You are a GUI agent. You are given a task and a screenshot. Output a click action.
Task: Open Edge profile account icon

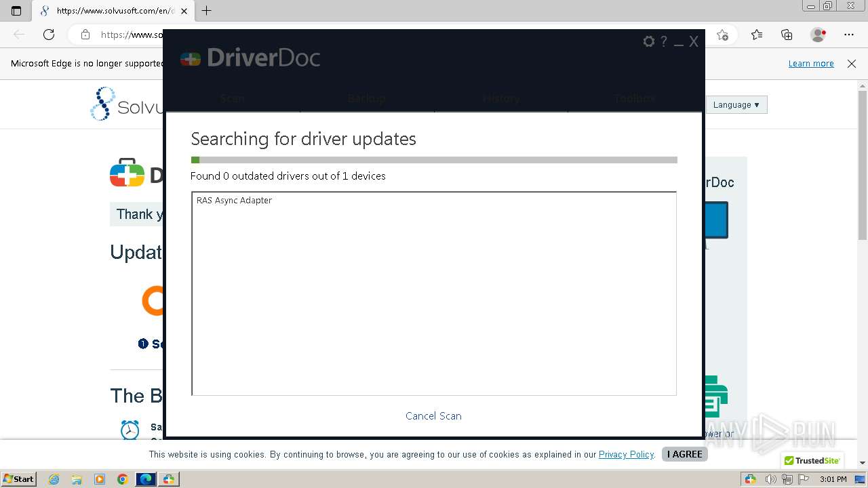tap(818, 35)
